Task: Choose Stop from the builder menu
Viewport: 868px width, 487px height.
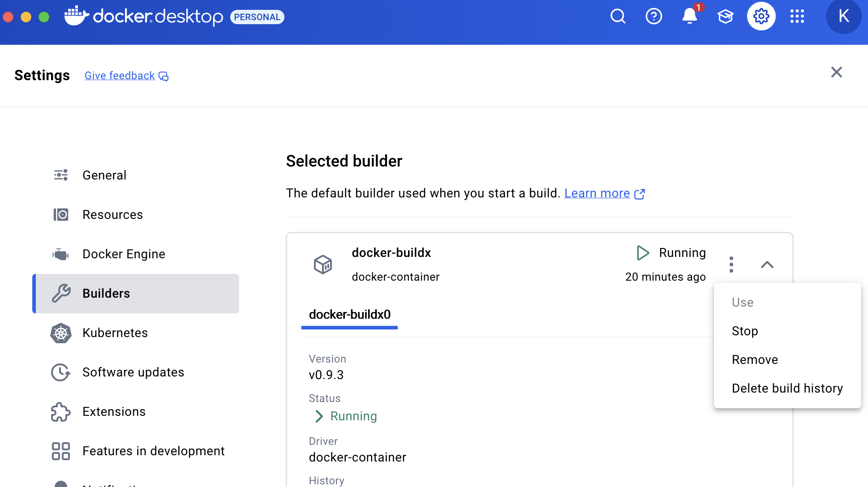Action: (x=744, y=331)
